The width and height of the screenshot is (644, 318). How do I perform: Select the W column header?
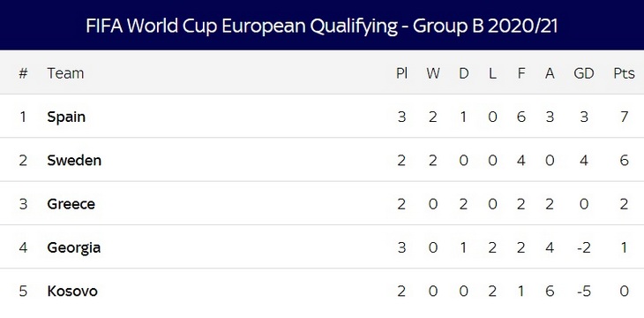pyautogui.click(x=433, y=73)
